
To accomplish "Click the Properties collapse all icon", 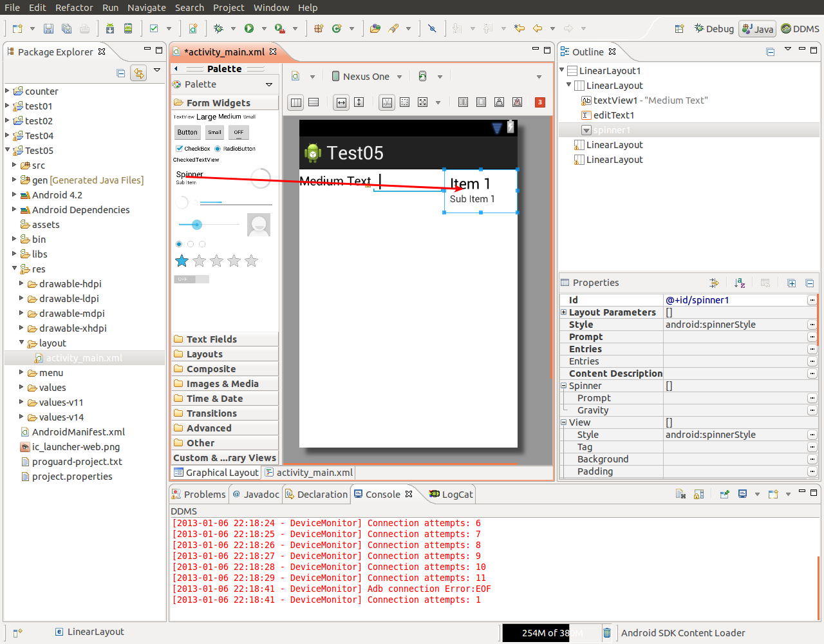I will pos(810,283).
